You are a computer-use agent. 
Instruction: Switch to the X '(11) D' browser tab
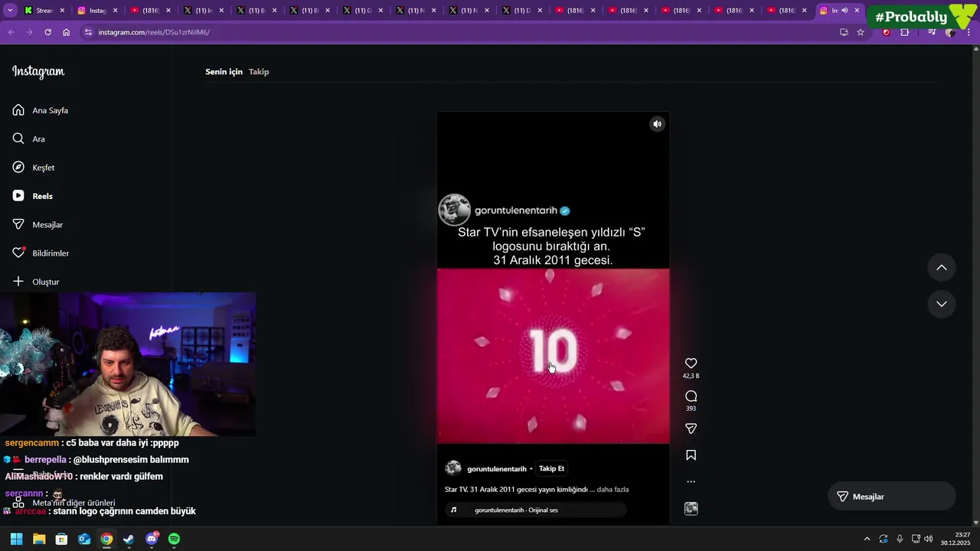[522, 11]
